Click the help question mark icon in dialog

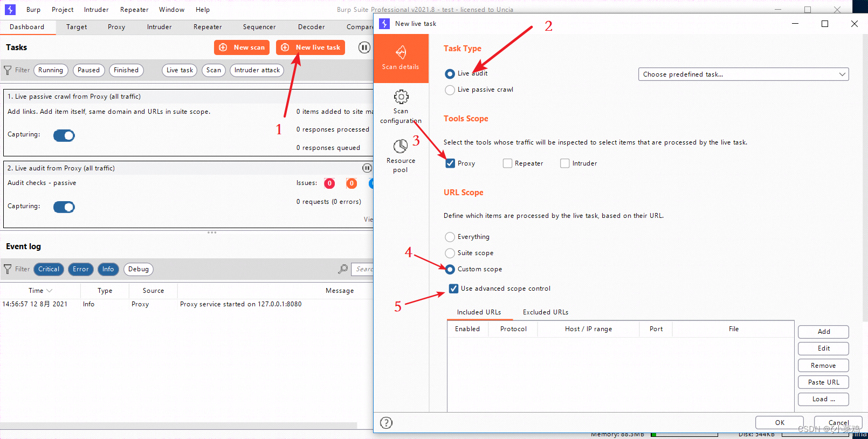[x=386, y=423]
